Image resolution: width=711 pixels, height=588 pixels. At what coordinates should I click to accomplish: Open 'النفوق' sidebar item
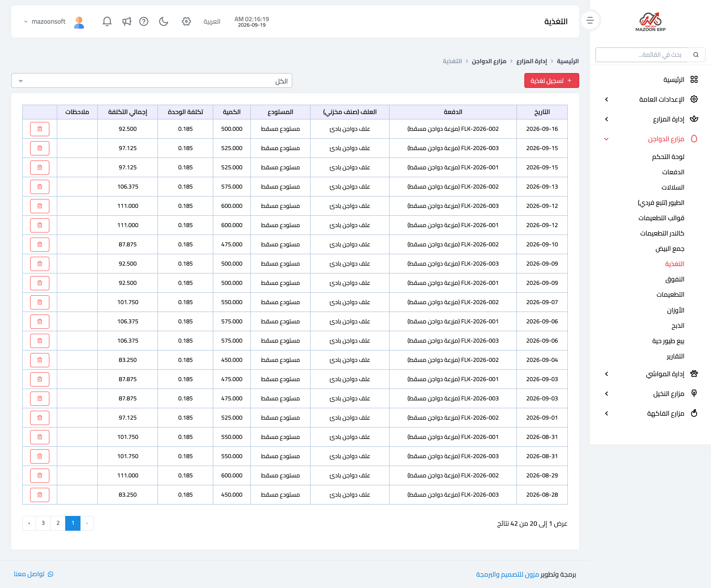pyautogui.click(x=675, y=279)
